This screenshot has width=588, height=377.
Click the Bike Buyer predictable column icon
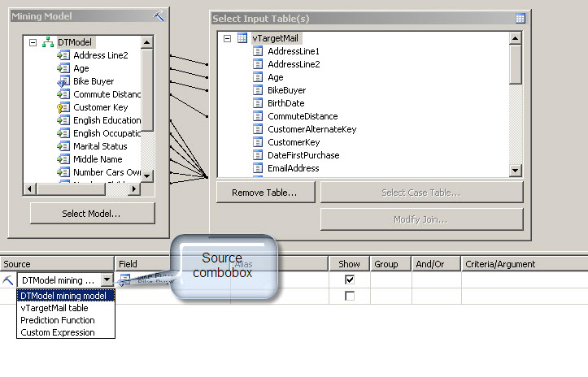pos(63,81)
